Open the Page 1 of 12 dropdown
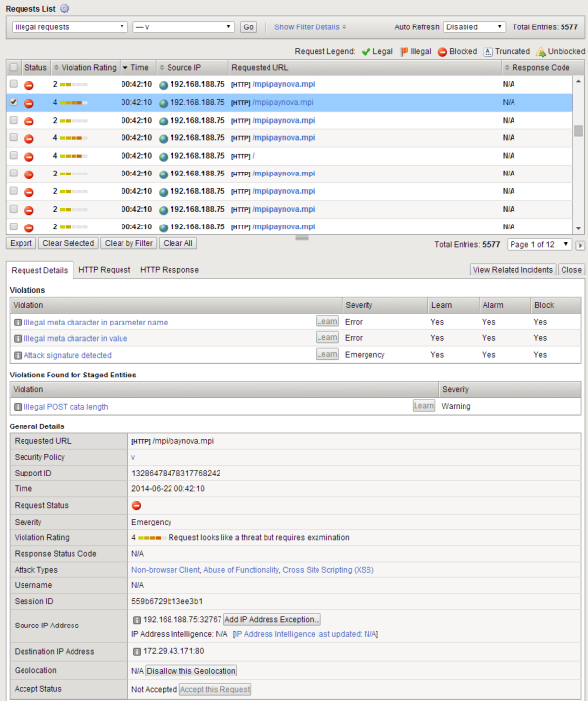 pos(539,244)
